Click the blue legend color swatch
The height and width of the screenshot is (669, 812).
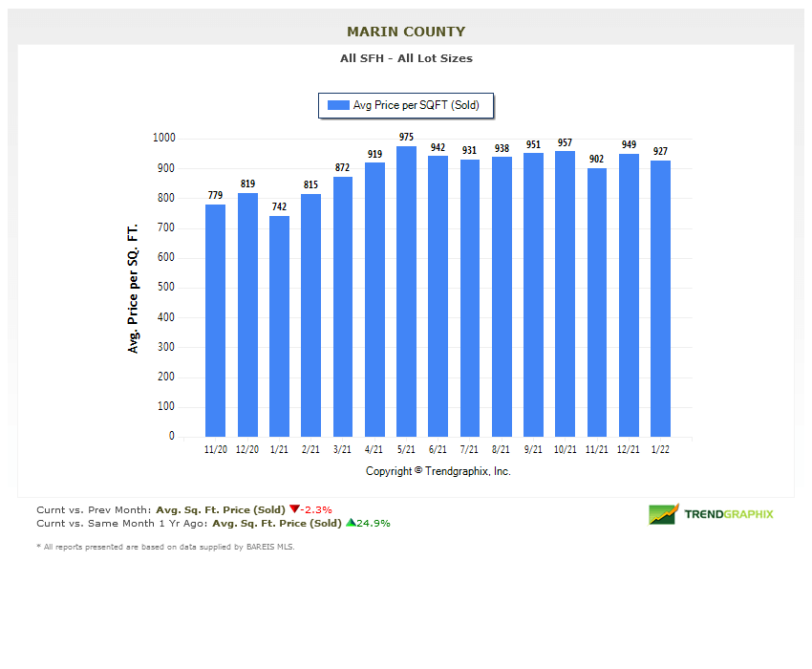[x=338, y=106]
